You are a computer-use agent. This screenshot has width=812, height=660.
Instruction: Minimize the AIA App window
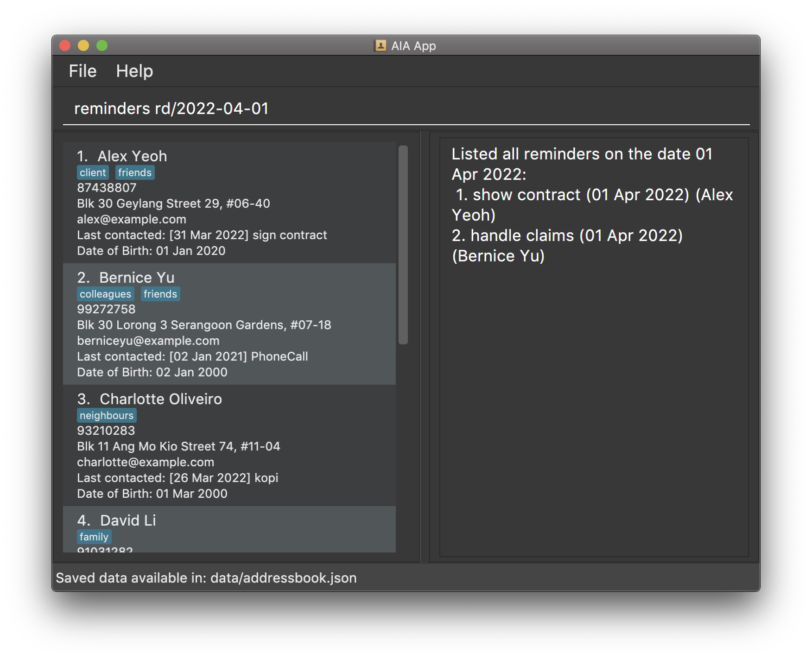83,45
